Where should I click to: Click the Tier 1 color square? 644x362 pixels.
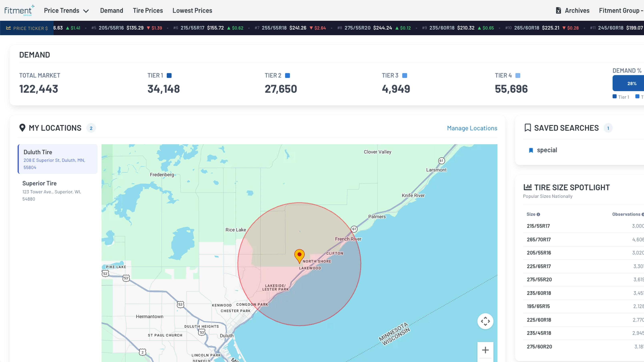(169, 76)
